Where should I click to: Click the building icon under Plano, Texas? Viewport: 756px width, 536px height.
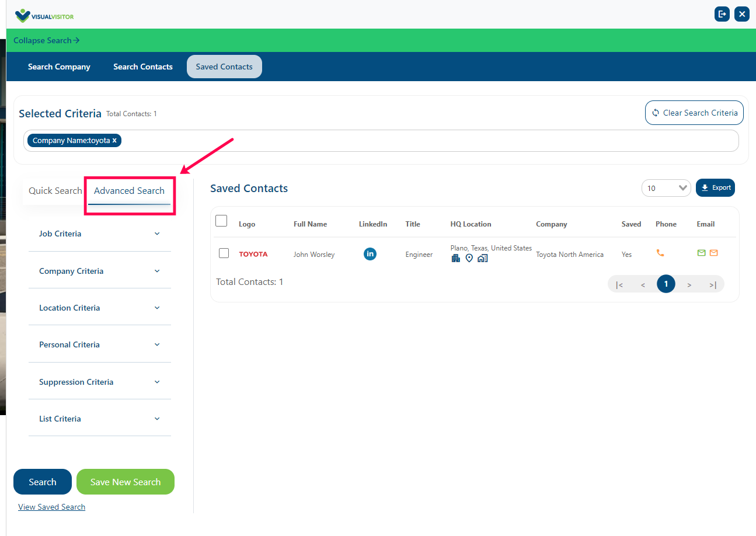tap(456, 258)
